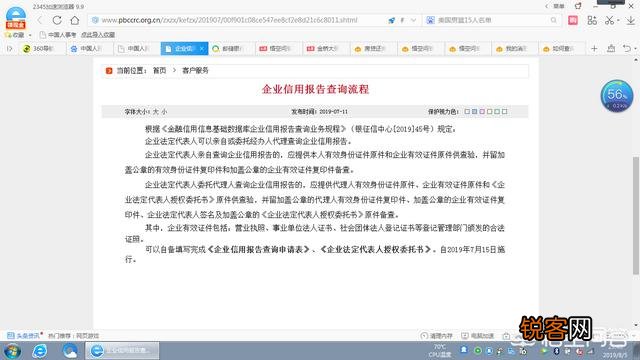Expand the 收藏 favorites dropdown arrow

30,35
